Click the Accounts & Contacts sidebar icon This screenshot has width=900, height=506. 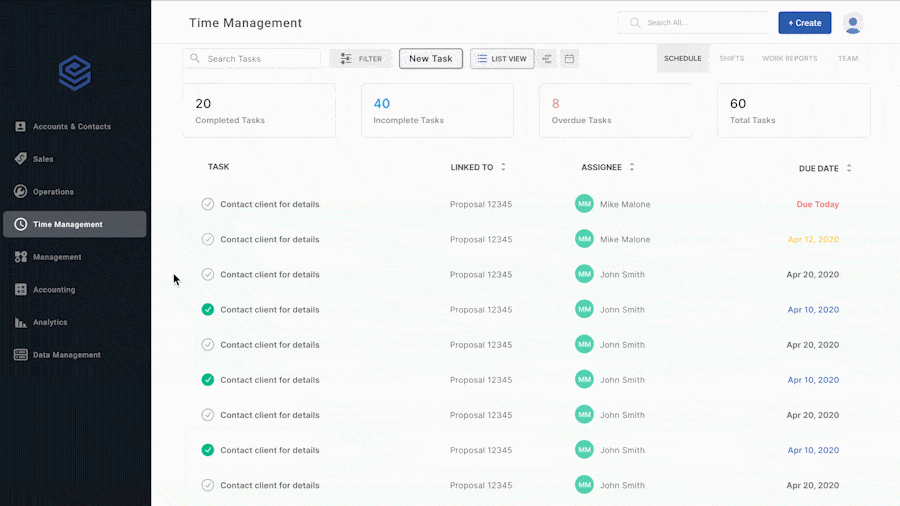pyautogui.click(x=20, y=127)
